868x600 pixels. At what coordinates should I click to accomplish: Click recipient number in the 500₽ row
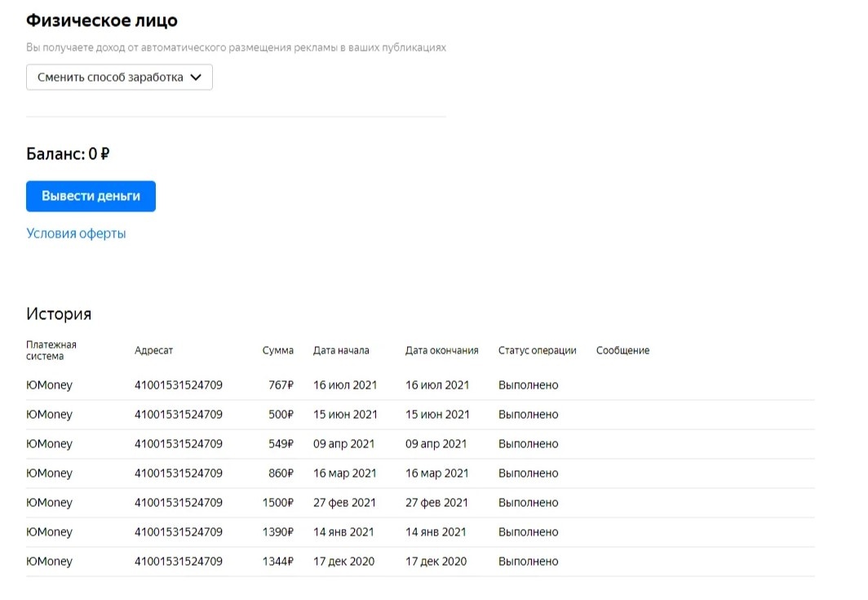point(178,415)
